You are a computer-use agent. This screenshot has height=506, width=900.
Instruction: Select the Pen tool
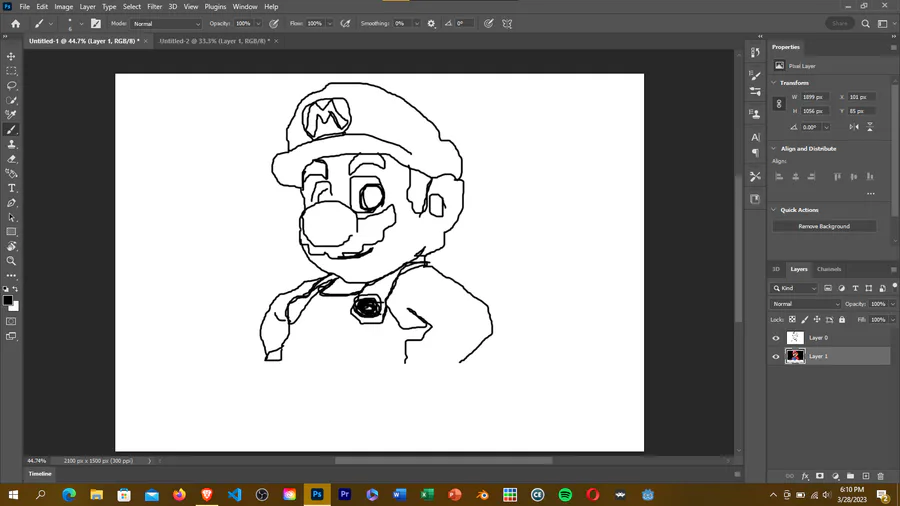(x=11, y=203)
